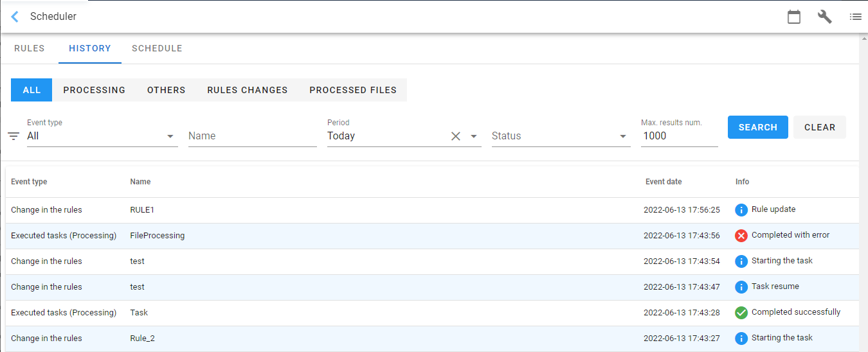This screenshot has width=868, height=352.
Task: Click date 2022-06-13 17:56:25
Action: tap(682, 210)
